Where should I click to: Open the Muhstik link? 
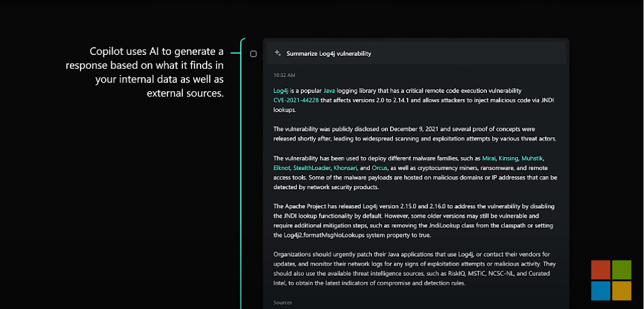tap(532, 158)
